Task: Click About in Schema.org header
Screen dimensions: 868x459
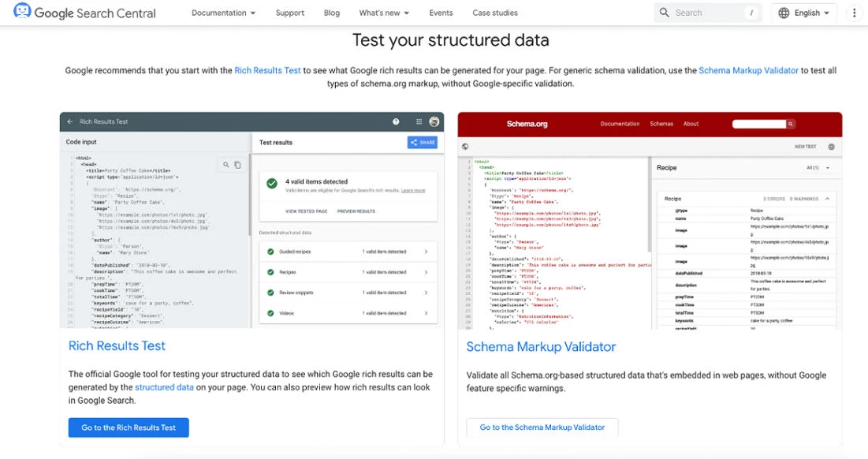Action: click(x=691, y=124)
